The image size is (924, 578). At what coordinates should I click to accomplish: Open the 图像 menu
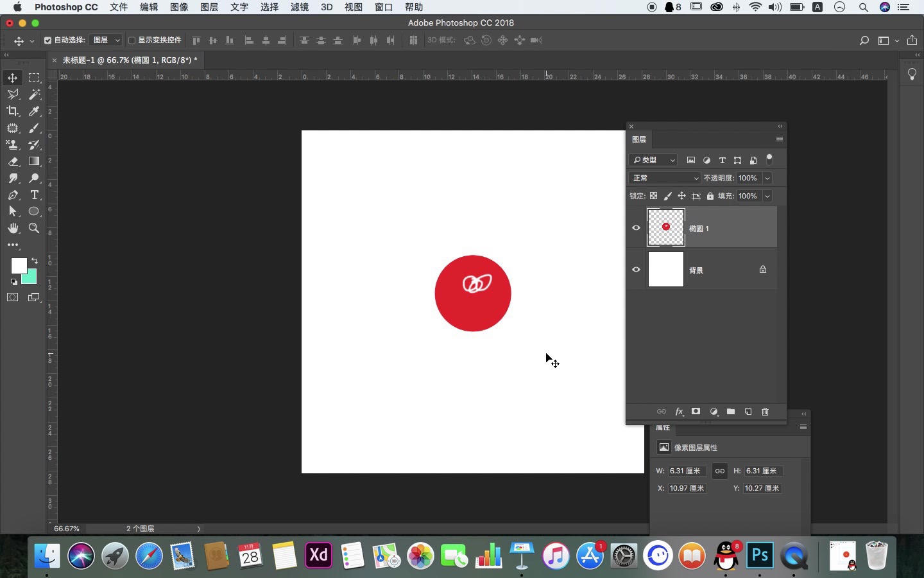[179, 7]
